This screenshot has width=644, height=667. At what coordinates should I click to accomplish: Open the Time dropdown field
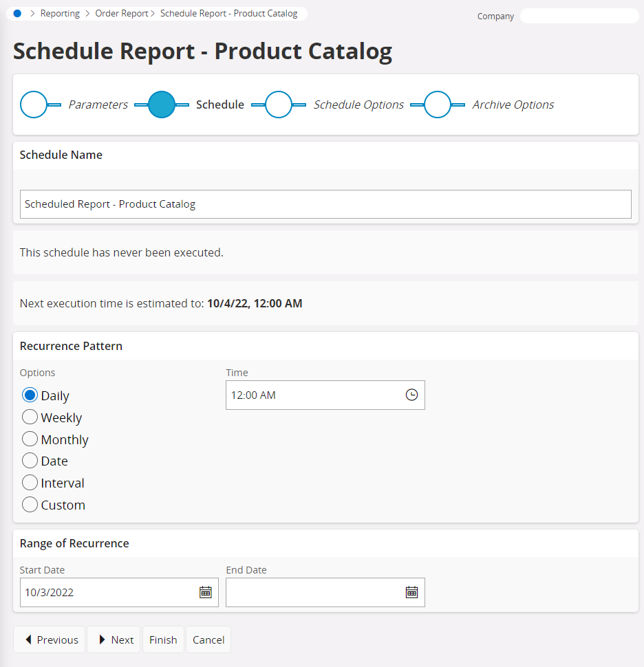coord(325,395)
